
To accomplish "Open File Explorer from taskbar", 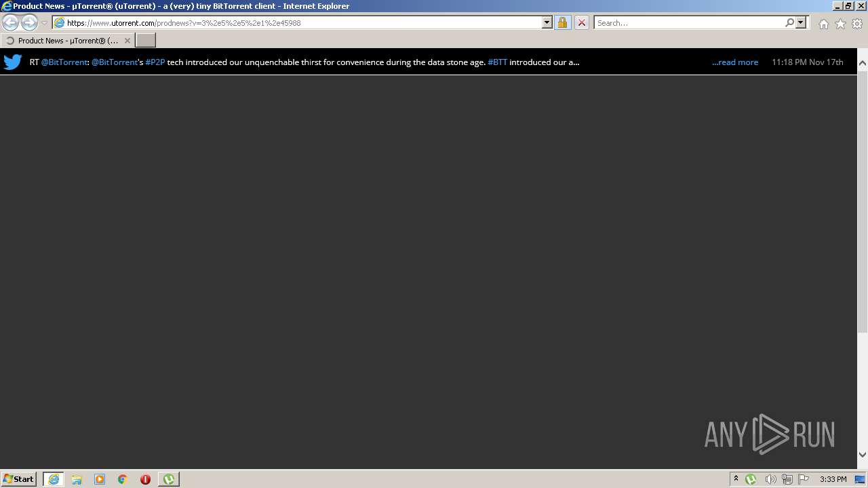I will tap(77, 479).
